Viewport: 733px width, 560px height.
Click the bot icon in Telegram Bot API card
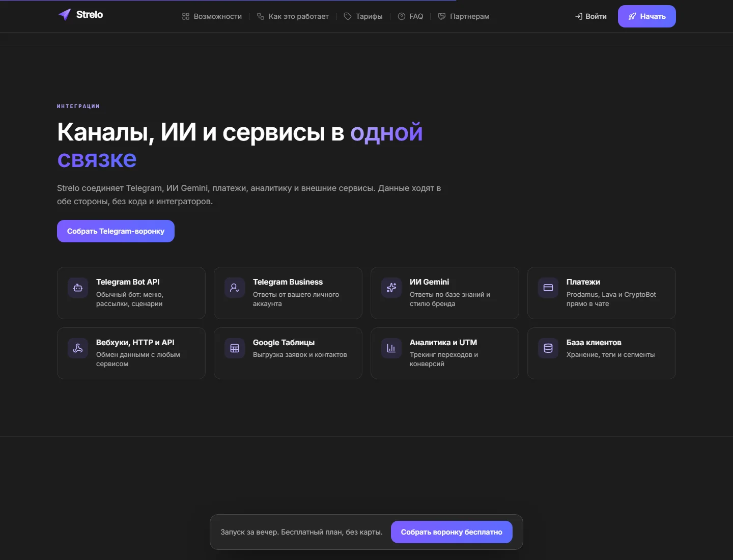tap(78, 288)
